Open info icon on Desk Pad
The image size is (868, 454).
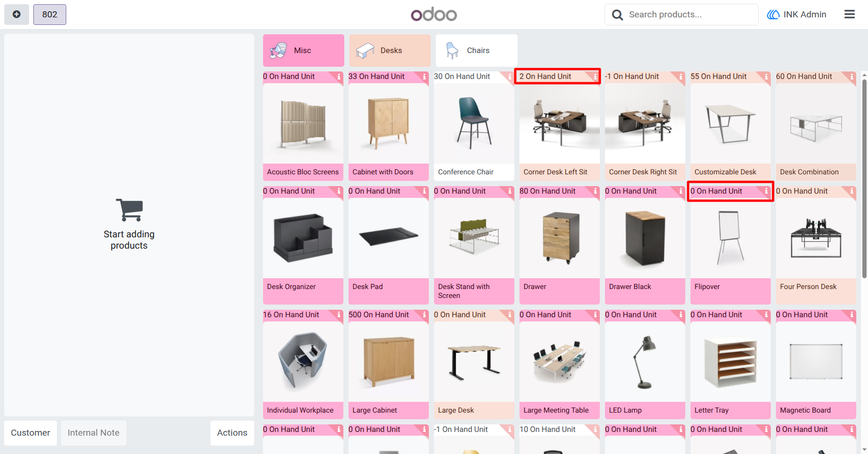pyautogui.click(x=424, y=191)
